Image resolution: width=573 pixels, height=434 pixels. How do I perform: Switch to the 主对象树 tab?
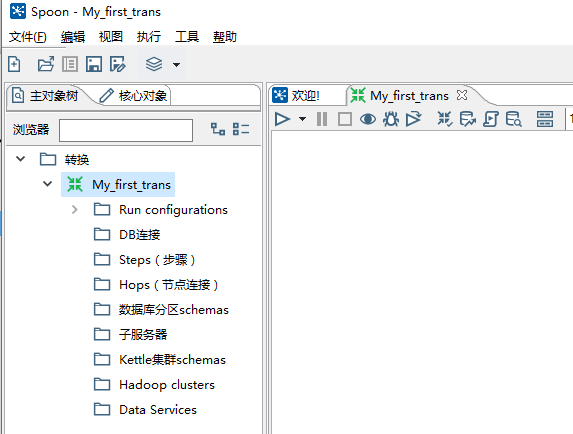[46, 96]
